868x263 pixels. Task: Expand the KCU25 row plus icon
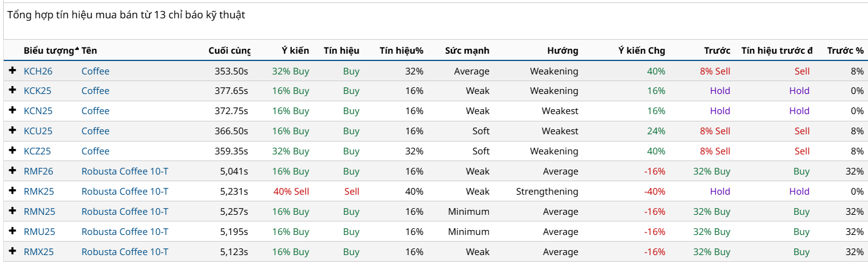point(12,131)
